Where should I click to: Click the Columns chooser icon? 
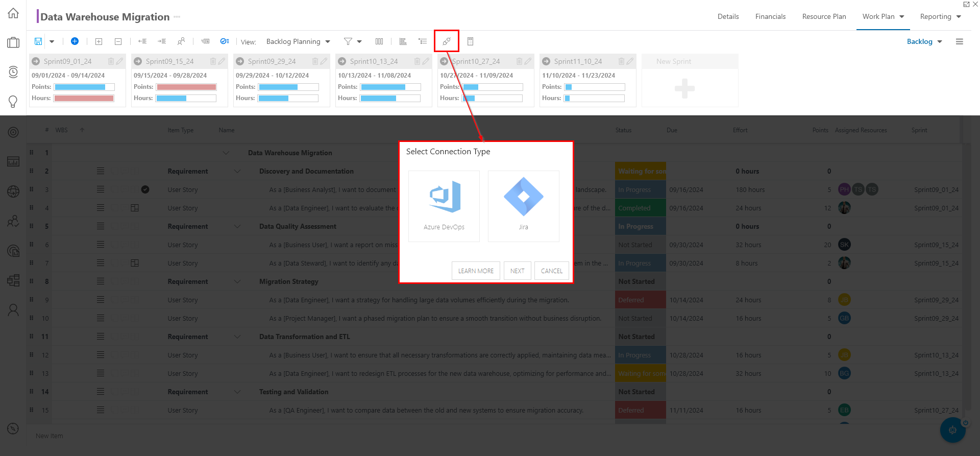tap(379, 41)
